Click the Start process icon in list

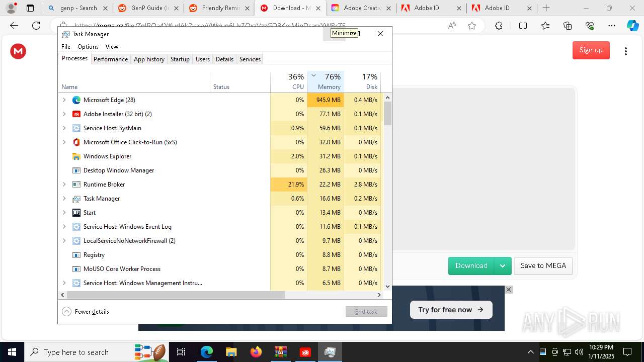(76, 213)
